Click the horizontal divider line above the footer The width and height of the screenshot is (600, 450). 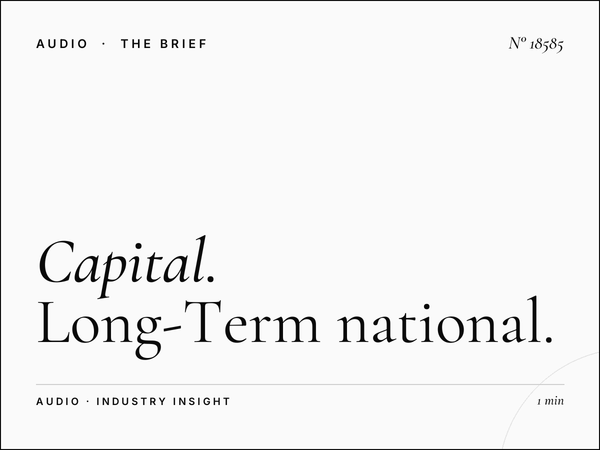(300, 384)
